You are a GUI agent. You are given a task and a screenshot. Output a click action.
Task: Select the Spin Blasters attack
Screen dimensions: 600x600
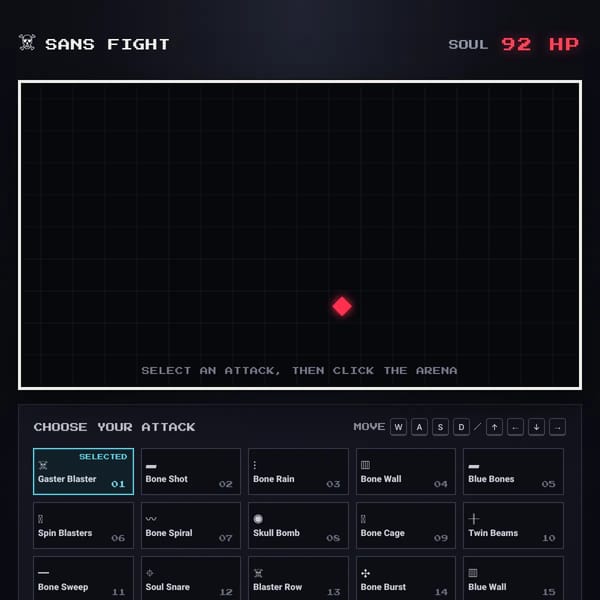point(83,525)
